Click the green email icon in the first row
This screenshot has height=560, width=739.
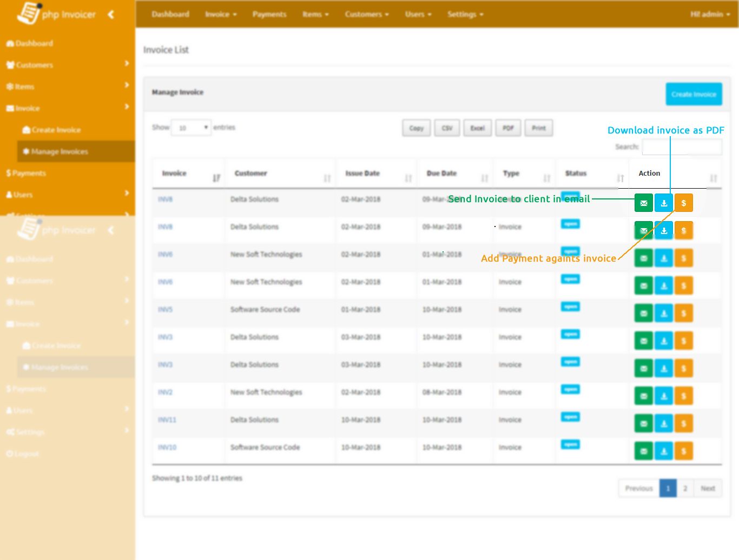tap(643, 203)
